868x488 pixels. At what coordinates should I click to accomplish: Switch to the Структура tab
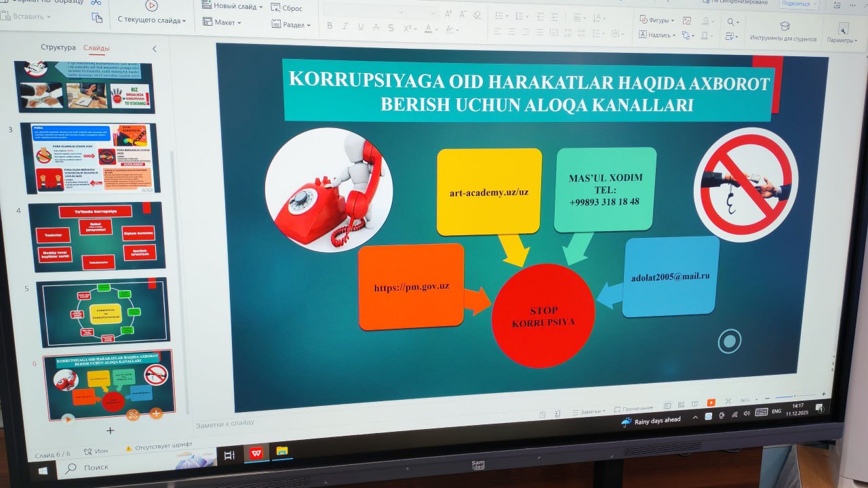pos(58,47)
